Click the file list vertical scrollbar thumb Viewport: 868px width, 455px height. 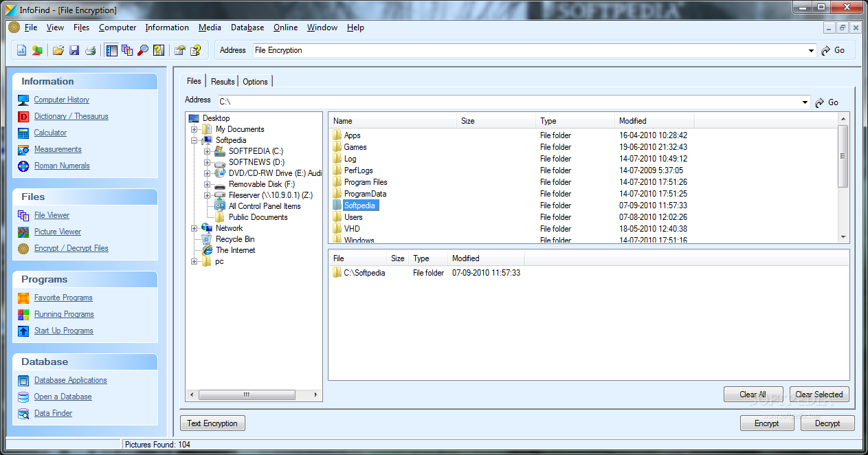point(844,156)
